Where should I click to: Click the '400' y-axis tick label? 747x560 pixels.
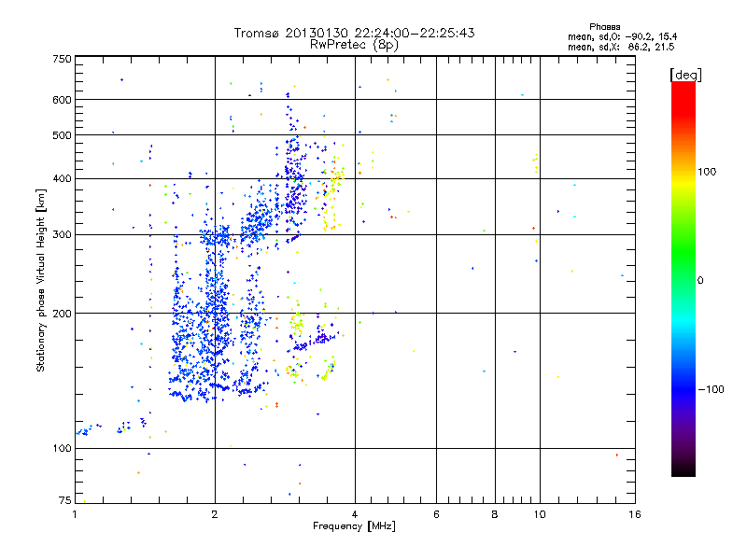[62, 178]
